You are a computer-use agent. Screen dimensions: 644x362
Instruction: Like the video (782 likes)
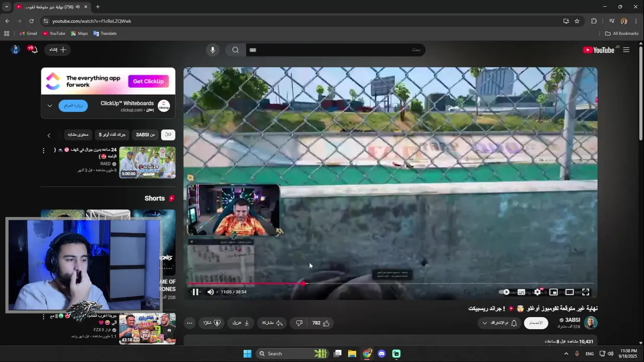pos(320,323)
